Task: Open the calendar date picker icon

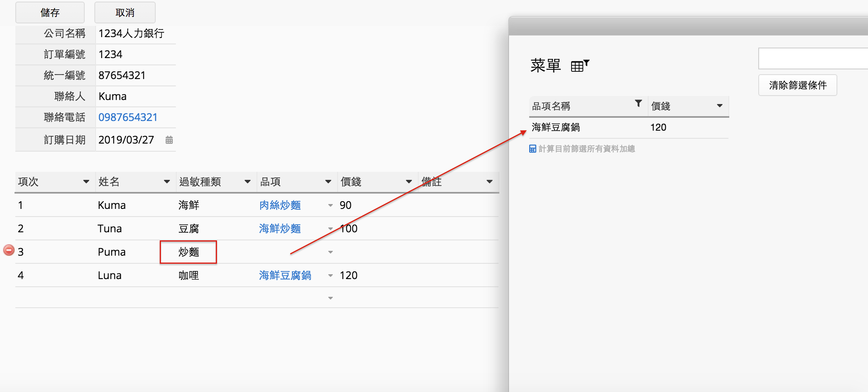Action: click(169, 140)
